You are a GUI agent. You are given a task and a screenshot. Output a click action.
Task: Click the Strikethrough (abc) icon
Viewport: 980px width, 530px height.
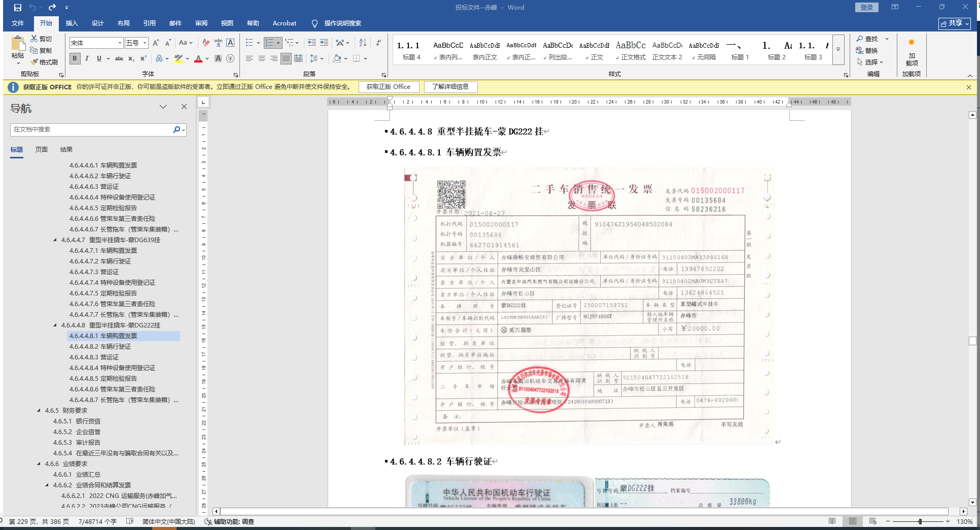pyautogui.click(x=119, y=59)
